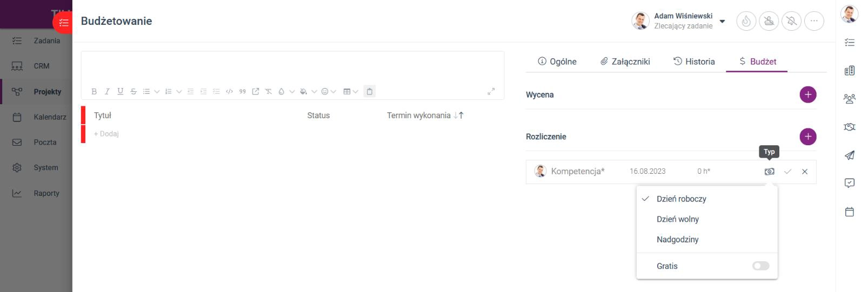Click the red task list button
This screenshot has height=292, width=868.
[x=63, y=23]
